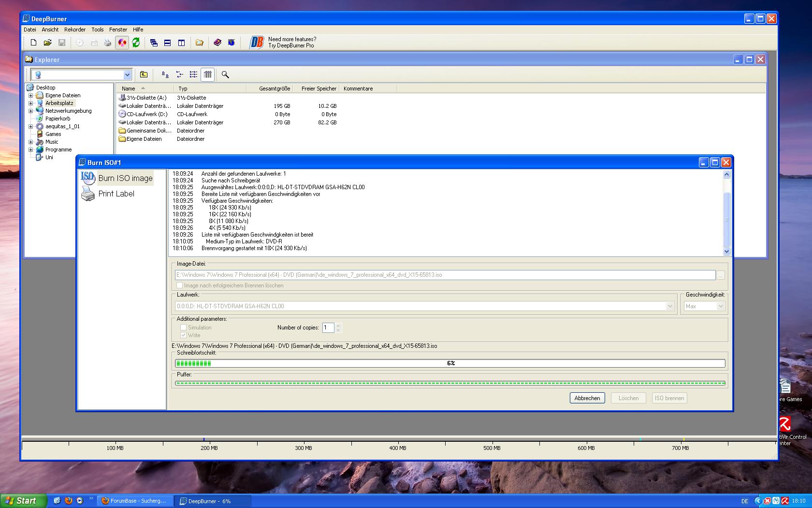The width and height of the screenshot is (812, 508).
Task: Toggle the Simulation checkbox
Action: (x=183, y=328)
